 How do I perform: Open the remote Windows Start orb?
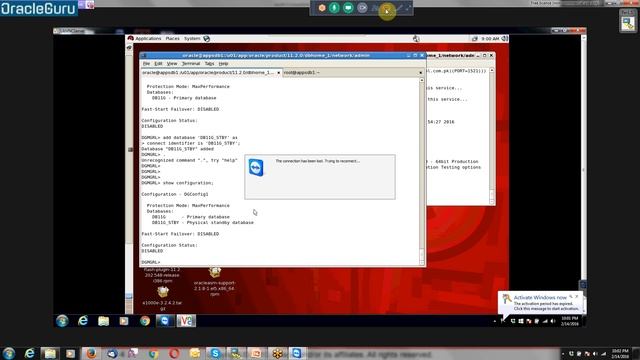point(62,321)
